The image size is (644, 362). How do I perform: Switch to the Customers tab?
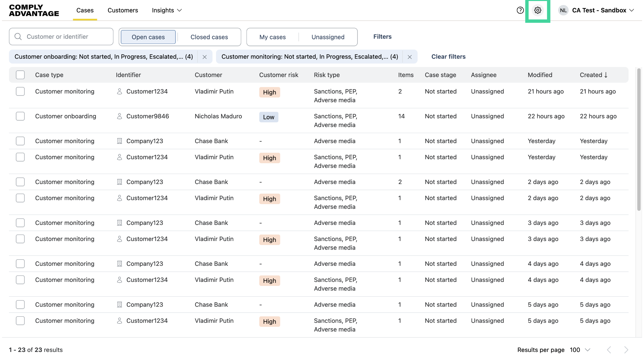click(123, 10)
